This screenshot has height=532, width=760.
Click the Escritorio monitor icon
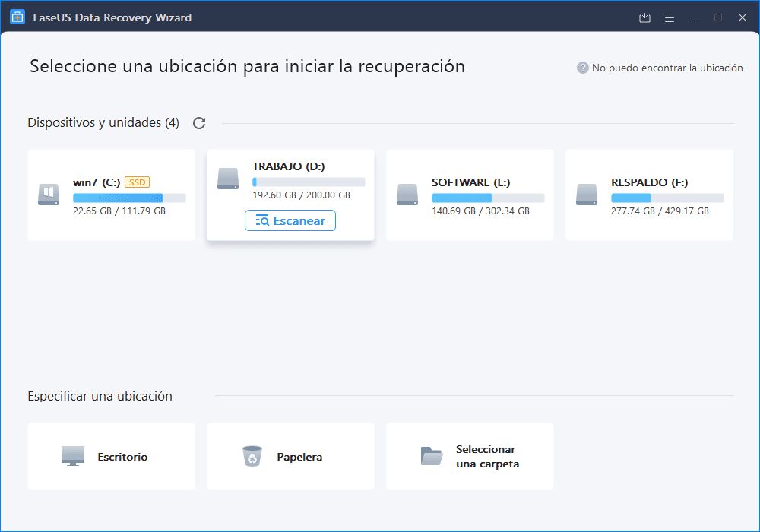pyautogui.click(x=73, y=456)
